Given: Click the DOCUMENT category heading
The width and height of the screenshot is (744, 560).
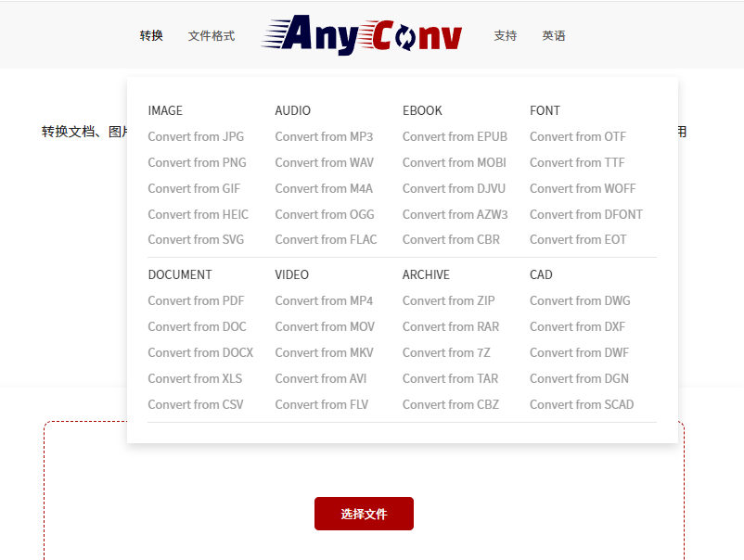Looking at the screenshot, I should (180, 274).
